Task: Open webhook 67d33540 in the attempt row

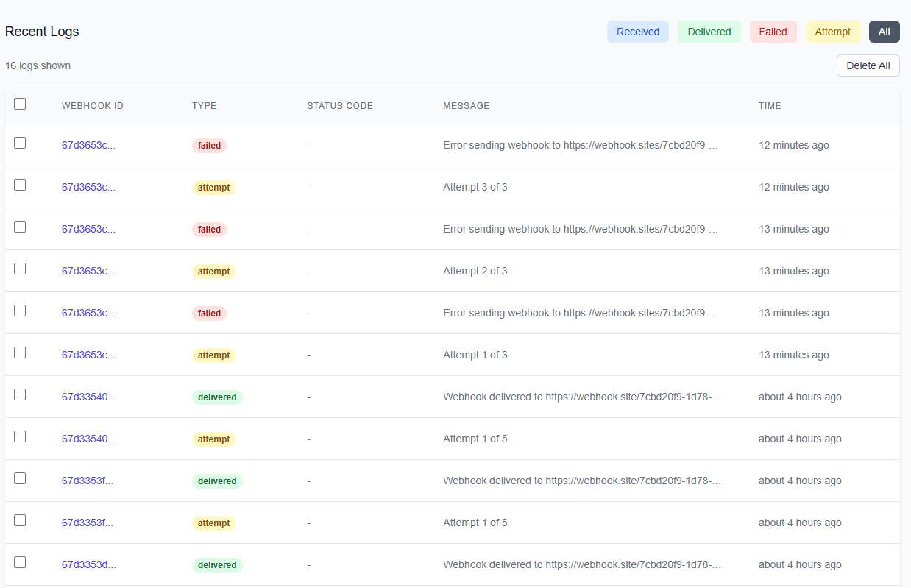Action: click(88, 439)
